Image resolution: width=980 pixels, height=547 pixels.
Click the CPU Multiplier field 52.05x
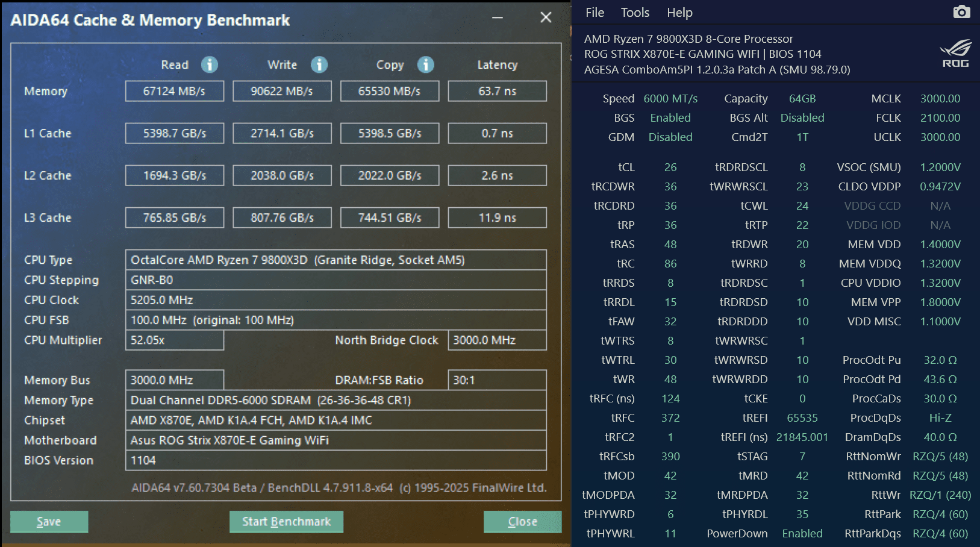click(175, 340)
